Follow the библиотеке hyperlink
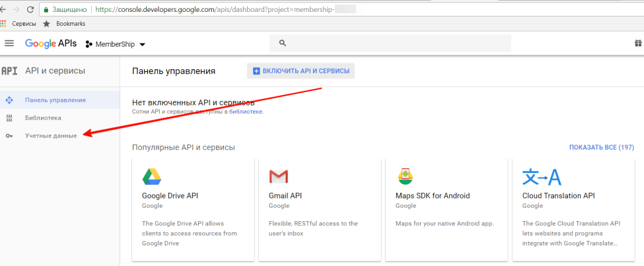644x266 pixels. tap(246, 112)
